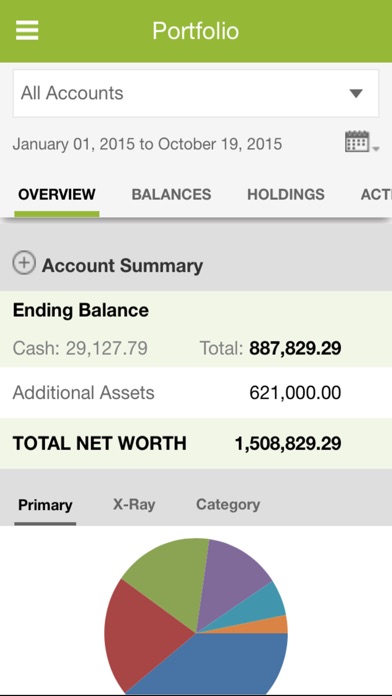Tap the Additional Assets row
This screenshot has height=696, width=392.
pyautogui.click(x=196, y=393)
